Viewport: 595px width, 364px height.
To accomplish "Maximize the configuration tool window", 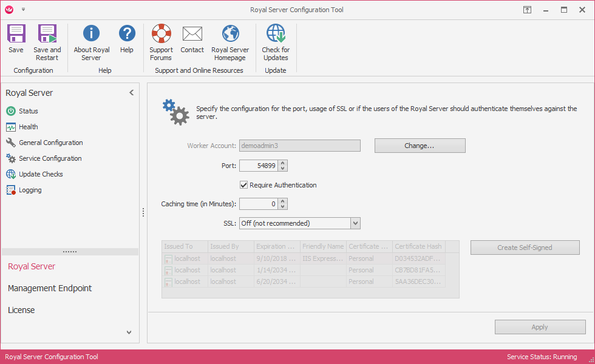I will 564,10.
